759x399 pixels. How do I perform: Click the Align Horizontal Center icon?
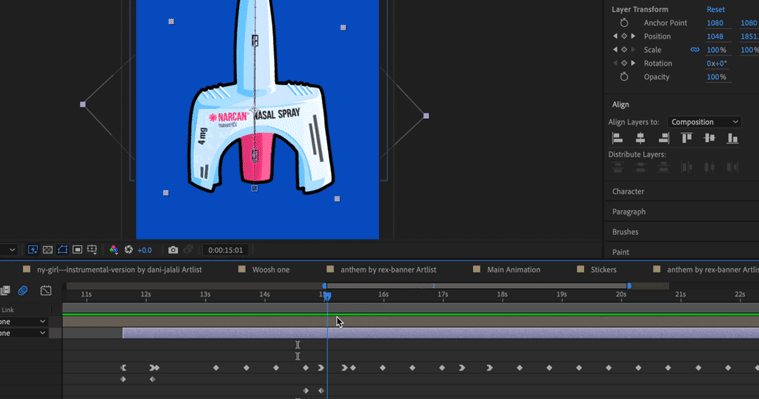coord(640,138)
